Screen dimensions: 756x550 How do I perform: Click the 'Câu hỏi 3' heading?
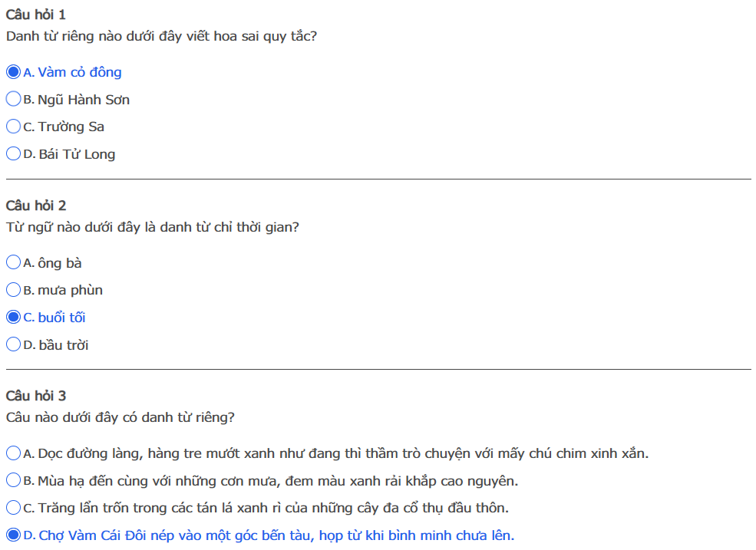pyautogui.click(x=35, y=396)
